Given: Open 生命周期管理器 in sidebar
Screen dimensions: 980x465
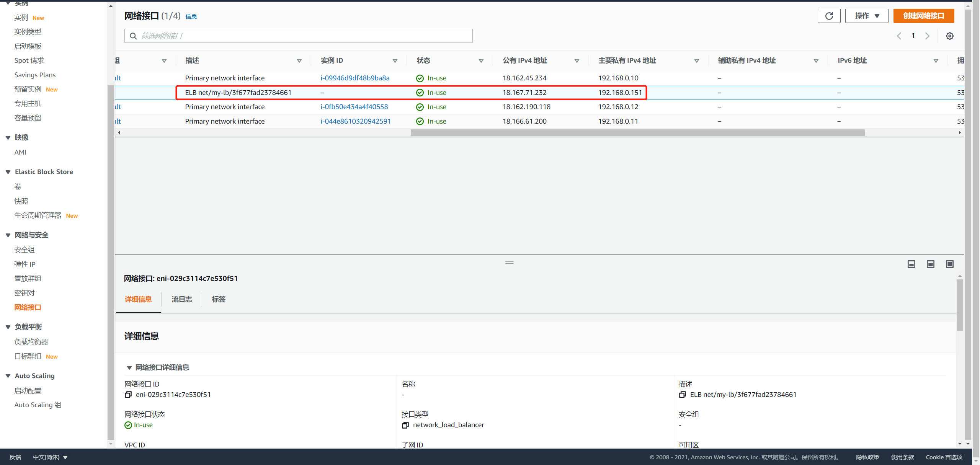Looking at the screenshot, I should tap(38, 215).
